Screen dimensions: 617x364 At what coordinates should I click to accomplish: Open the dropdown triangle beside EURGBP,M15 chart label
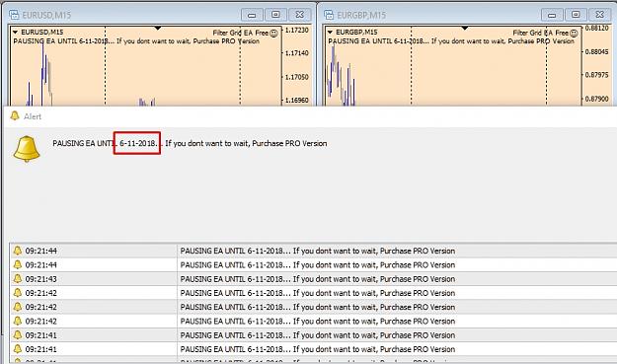pos(330,33)
